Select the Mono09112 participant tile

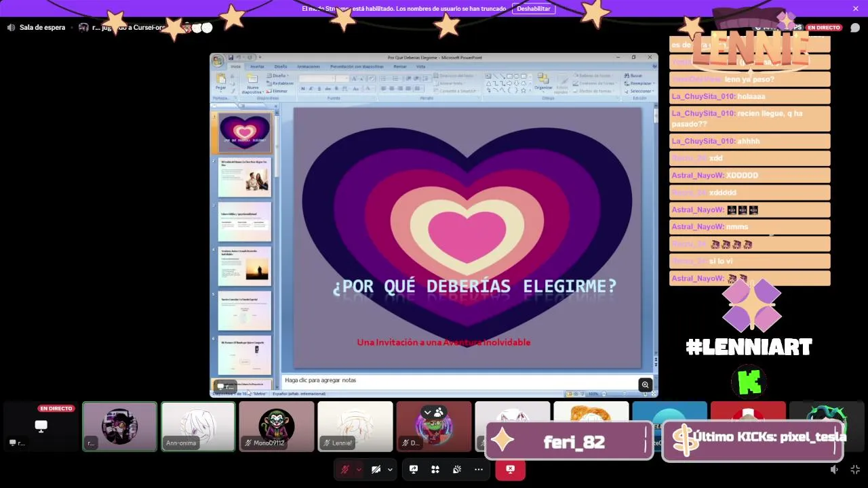coord(277,426)
